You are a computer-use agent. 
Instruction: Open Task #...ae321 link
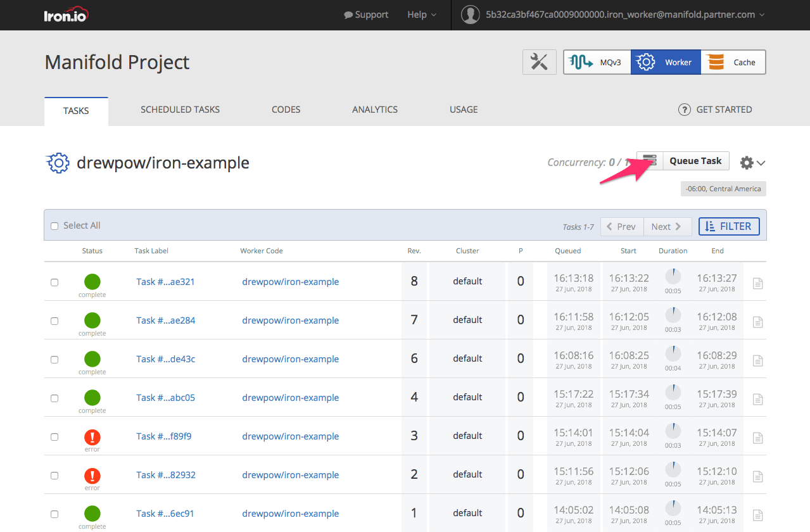pos(165,282)
